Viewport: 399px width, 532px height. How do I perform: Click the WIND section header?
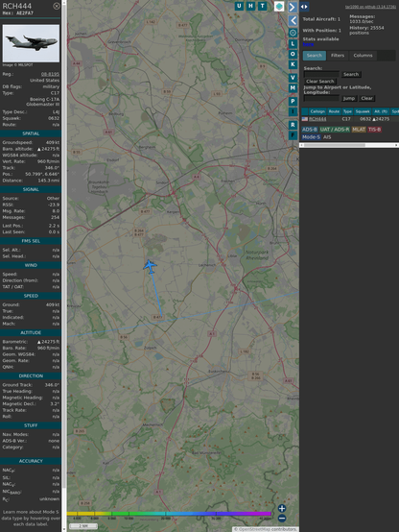point(31,265)
